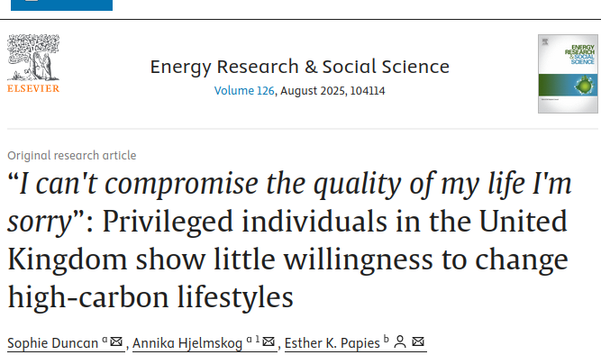Screen dimensions: 601x364
Task: Click the Original research article label
Action: click(72, 156)
